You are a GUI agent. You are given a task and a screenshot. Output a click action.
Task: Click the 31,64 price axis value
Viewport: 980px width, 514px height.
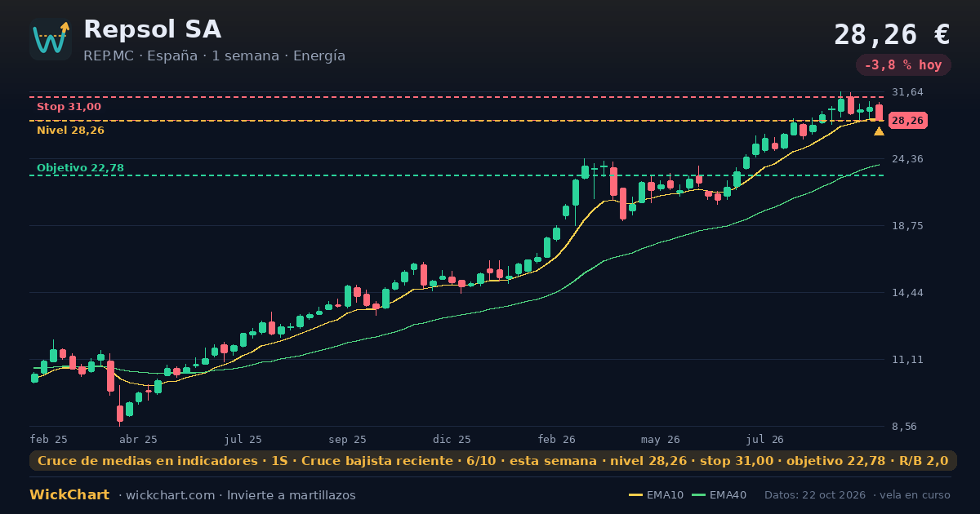pyautogui.click(x=907, y=92)
